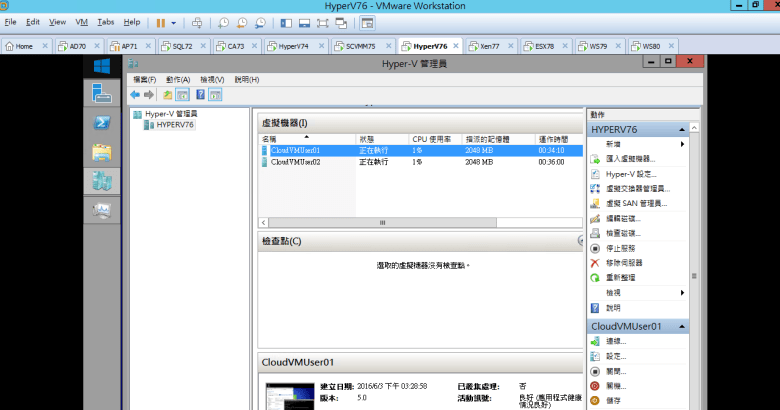
Task: Open dropdown arrow beside the pause button
Action: tap(174, 22)
